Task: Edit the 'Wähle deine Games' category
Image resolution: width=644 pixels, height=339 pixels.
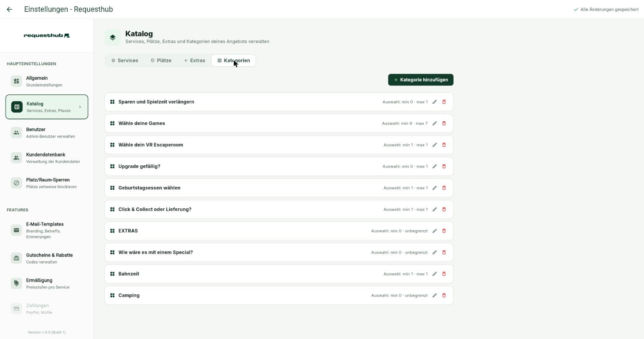Action: [x=435, y=124]
